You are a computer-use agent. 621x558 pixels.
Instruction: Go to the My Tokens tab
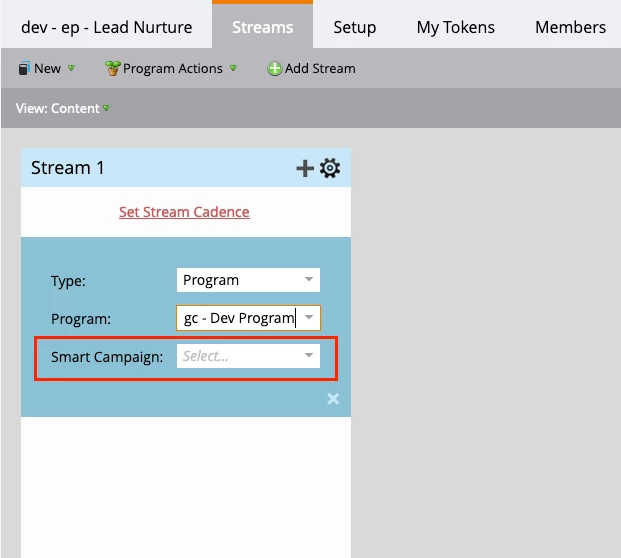(455, 27)
